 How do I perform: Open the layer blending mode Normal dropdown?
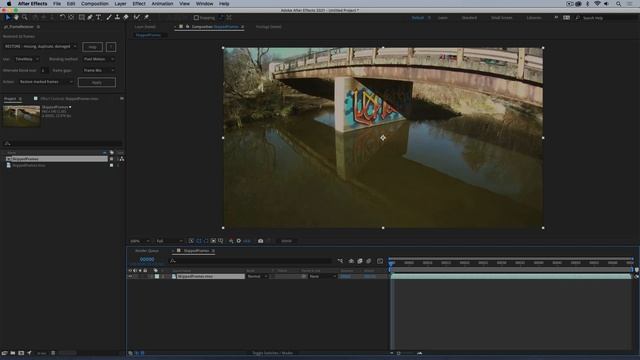click(x=257, y=276)
